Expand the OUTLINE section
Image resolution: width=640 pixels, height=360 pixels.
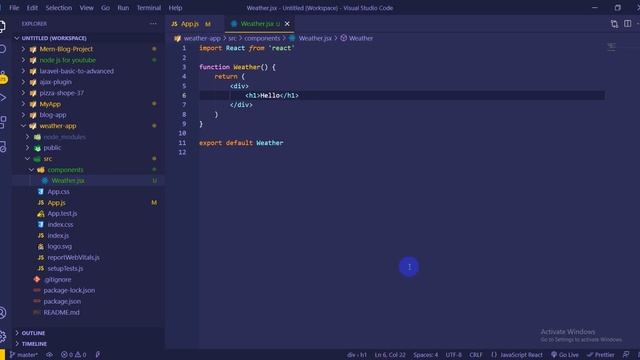[x=33, y=333]
